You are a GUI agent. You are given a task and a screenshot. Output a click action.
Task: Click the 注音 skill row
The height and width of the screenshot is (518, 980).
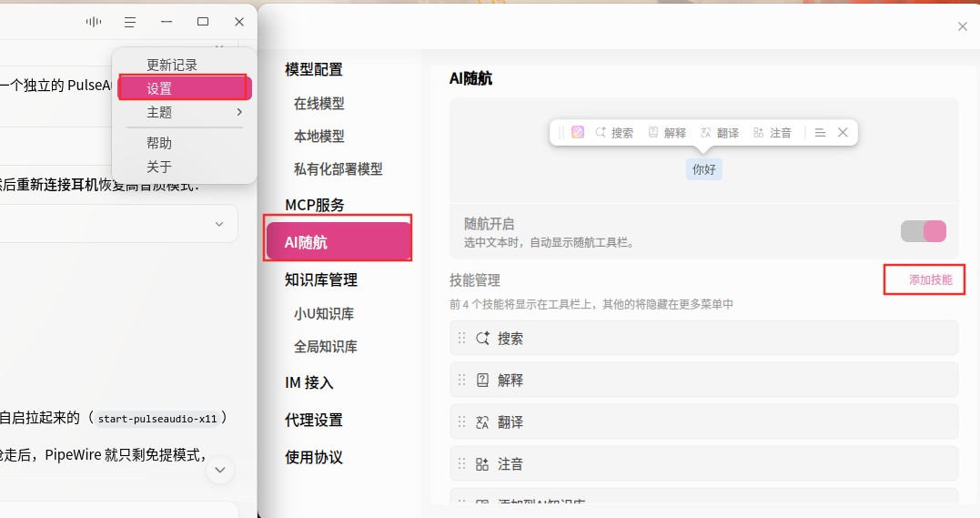(x=703, y=464)
